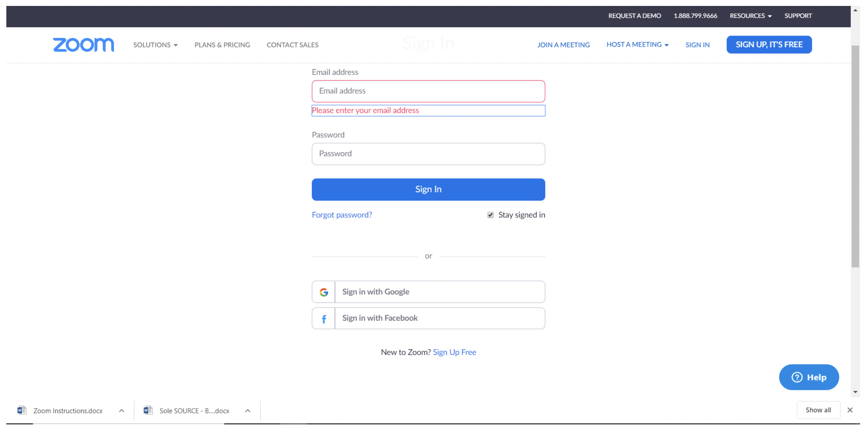
Task: Open the Sole SOURCE - B....docx download
Action: click(194, 411)
